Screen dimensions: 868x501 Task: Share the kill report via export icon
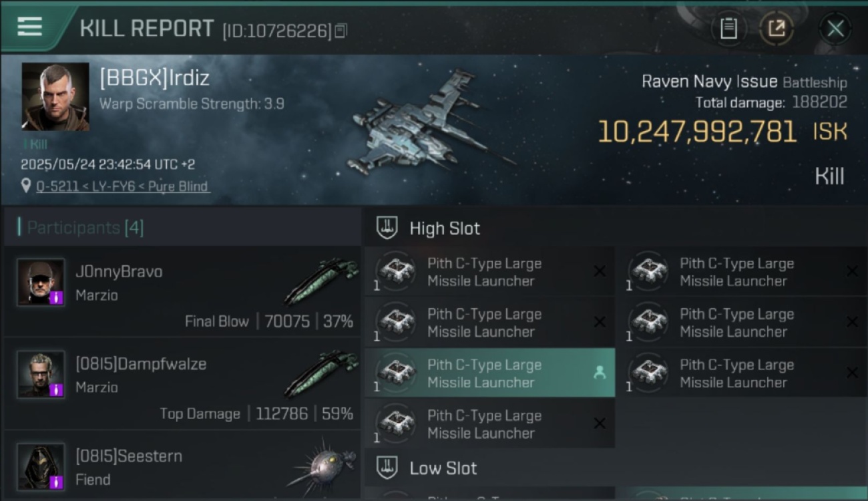(x=777, y=29)
